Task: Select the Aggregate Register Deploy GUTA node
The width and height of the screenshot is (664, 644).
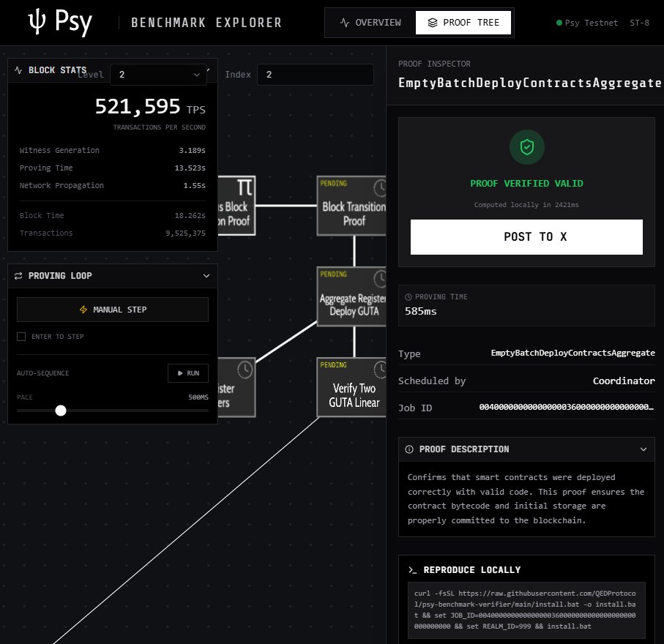Action: click(351, 296)
